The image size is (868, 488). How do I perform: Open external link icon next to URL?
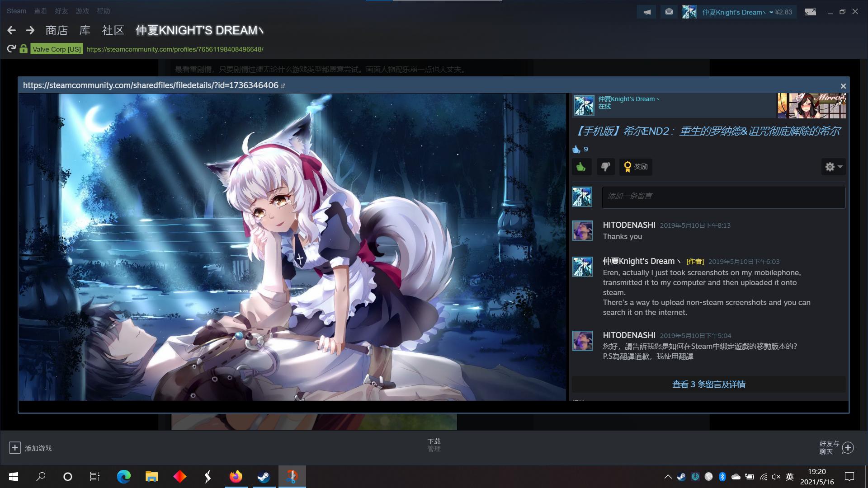pyautogui.click(x=283, y=86)
